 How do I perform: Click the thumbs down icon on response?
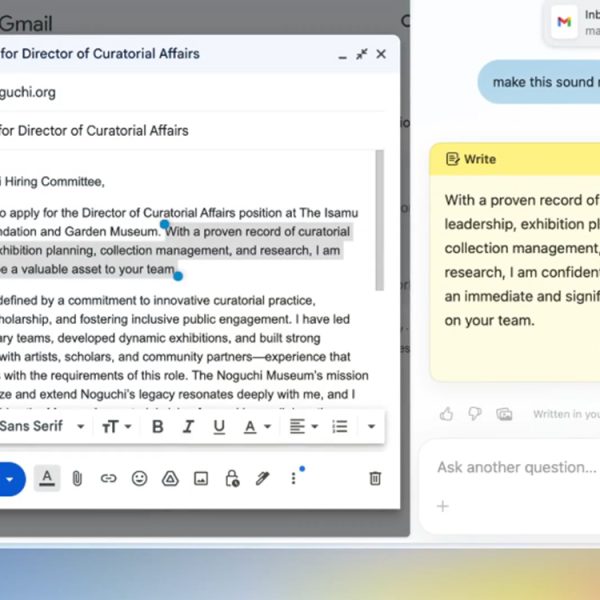point(475,414)
